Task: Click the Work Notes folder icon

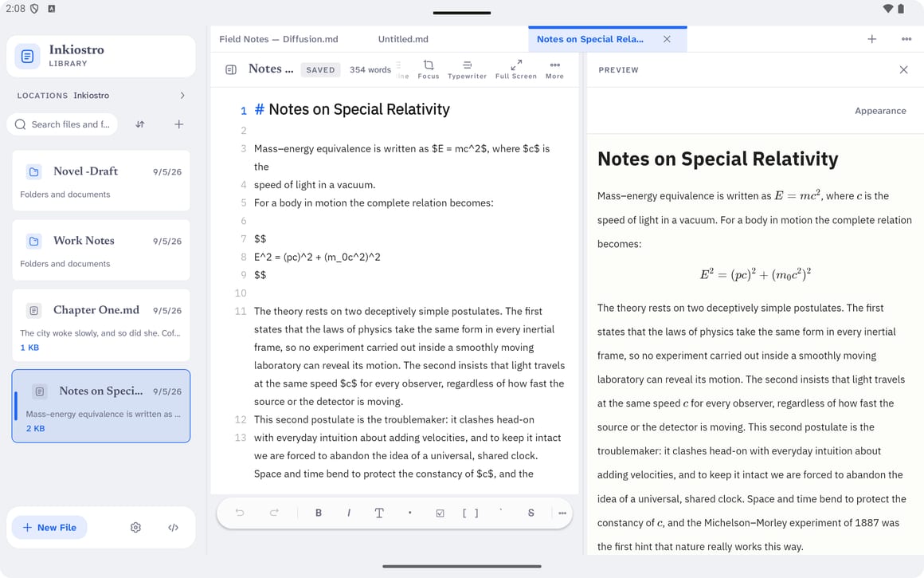Action: tap(33, 242)
